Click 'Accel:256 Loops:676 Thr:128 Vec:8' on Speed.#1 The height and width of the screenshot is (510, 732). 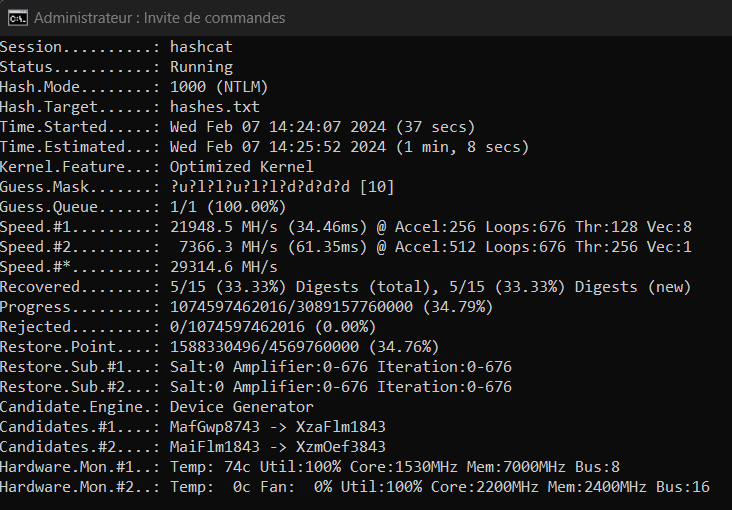click(x=543, y=227)
